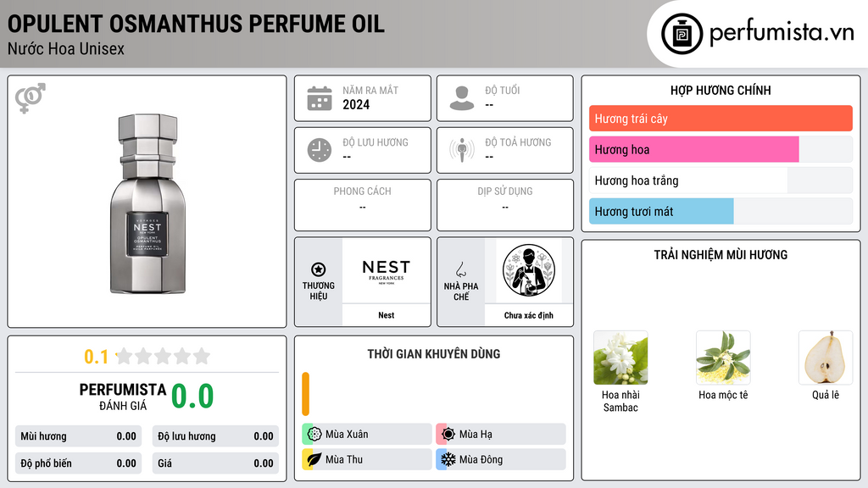Click the Hợp hương chính heading
This screenshot has height=488, width=868.
click(721, 90)
